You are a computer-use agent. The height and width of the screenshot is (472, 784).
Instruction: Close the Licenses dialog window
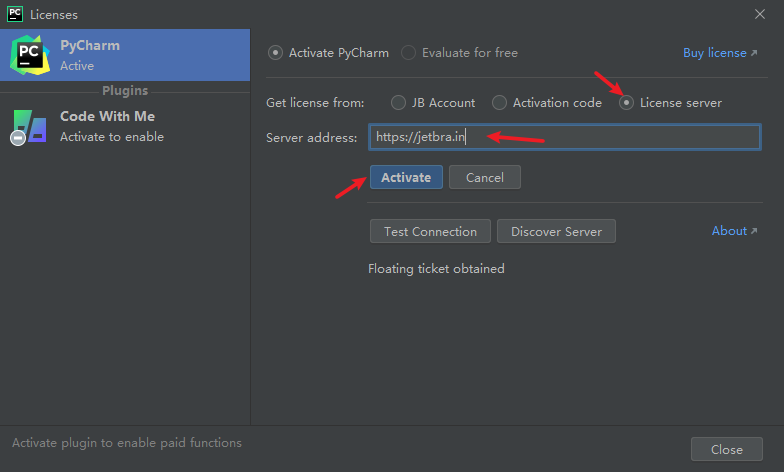pos(759,14)
